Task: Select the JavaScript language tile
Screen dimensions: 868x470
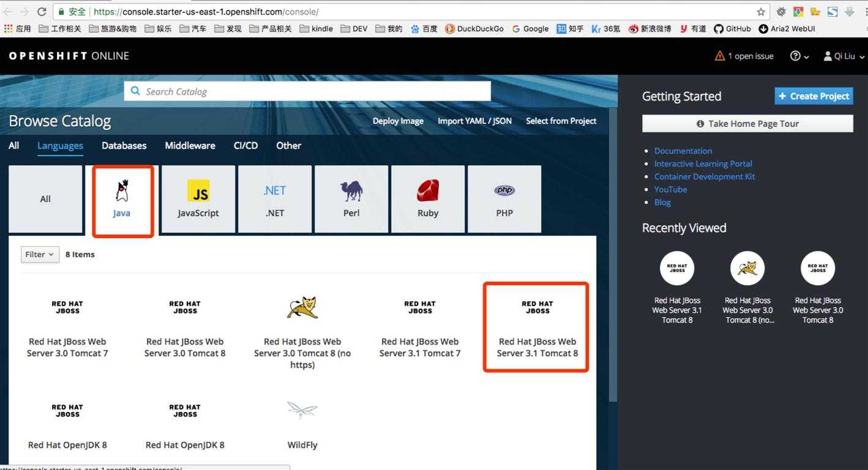Action: point(198,199)
